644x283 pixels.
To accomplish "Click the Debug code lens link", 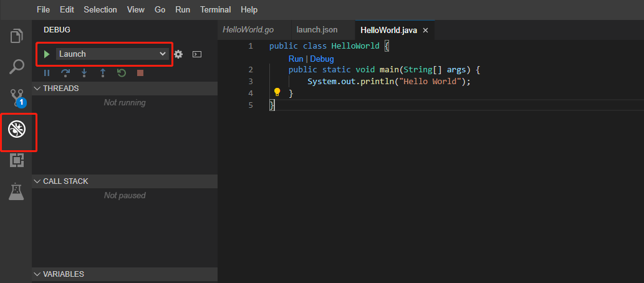I will 322,59.
